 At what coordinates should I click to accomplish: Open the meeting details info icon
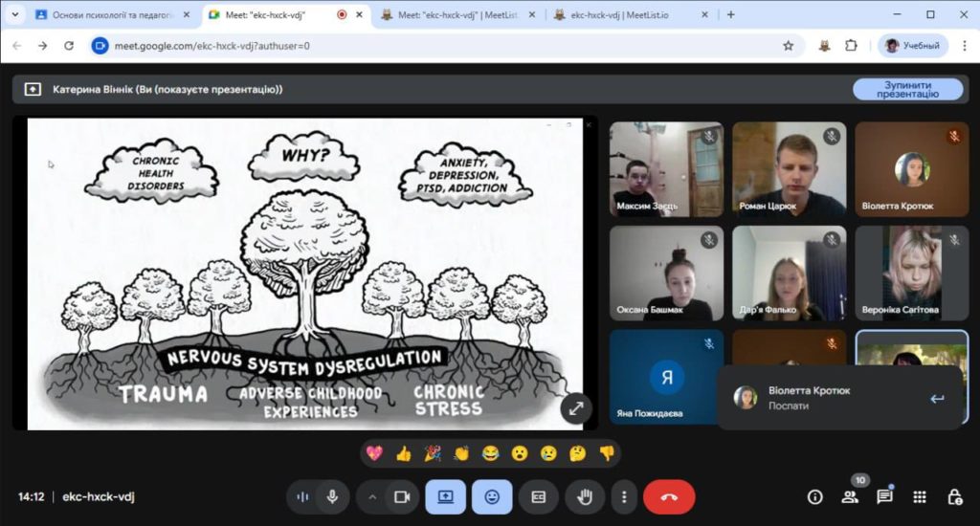click(814, 496)
